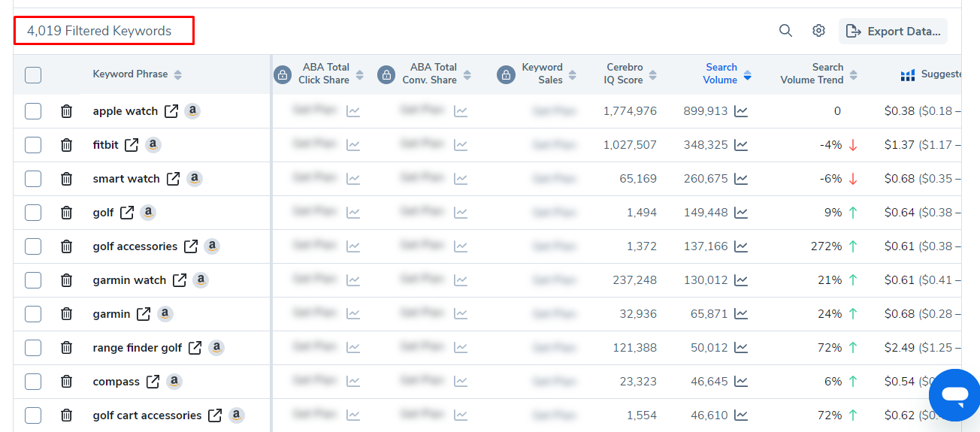Click Amazon icon next to apple watch
The image size is (980, 432).
pyautogui.click(x=192, y=110)
